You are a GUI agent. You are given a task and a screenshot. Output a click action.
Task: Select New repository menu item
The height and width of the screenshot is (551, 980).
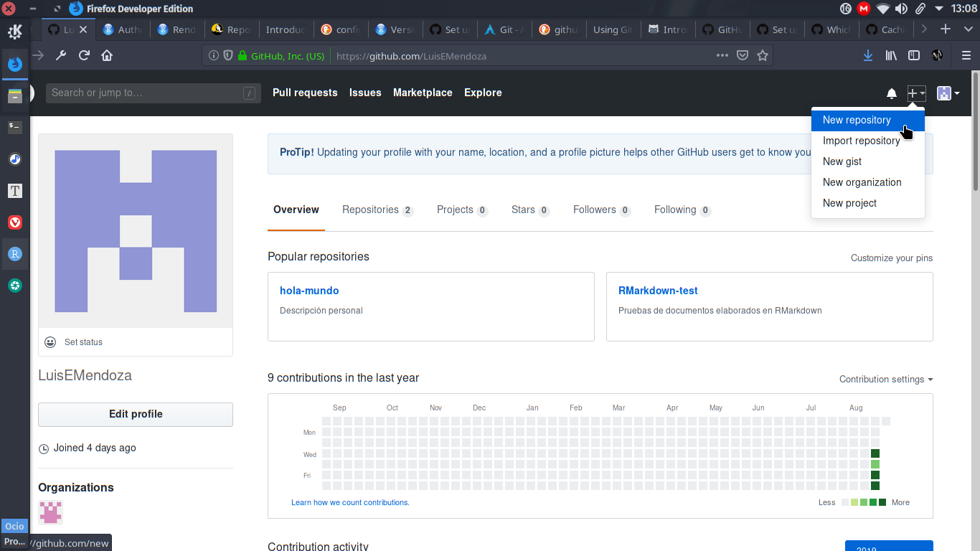click(x=868, y=120)
